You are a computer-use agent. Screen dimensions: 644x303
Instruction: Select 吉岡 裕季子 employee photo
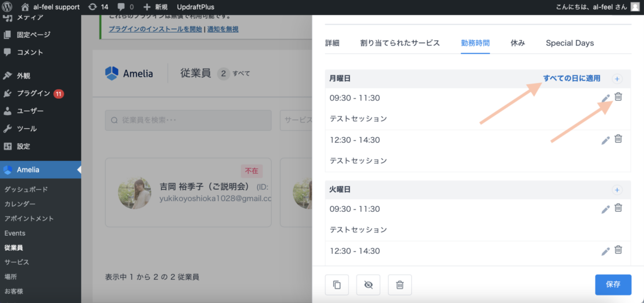pyautogui.click(x=135, y=192)
